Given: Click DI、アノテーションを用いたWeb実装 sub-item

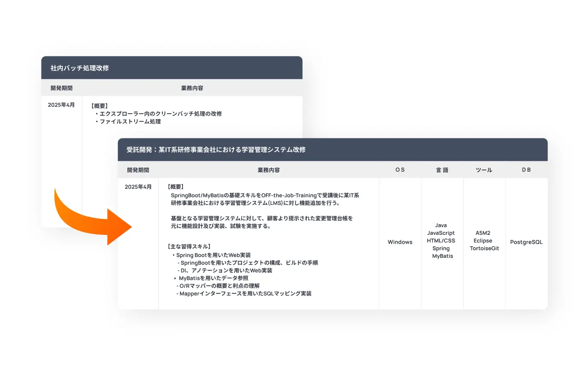Looking at the screenshot, I should (x=225, y=270).
